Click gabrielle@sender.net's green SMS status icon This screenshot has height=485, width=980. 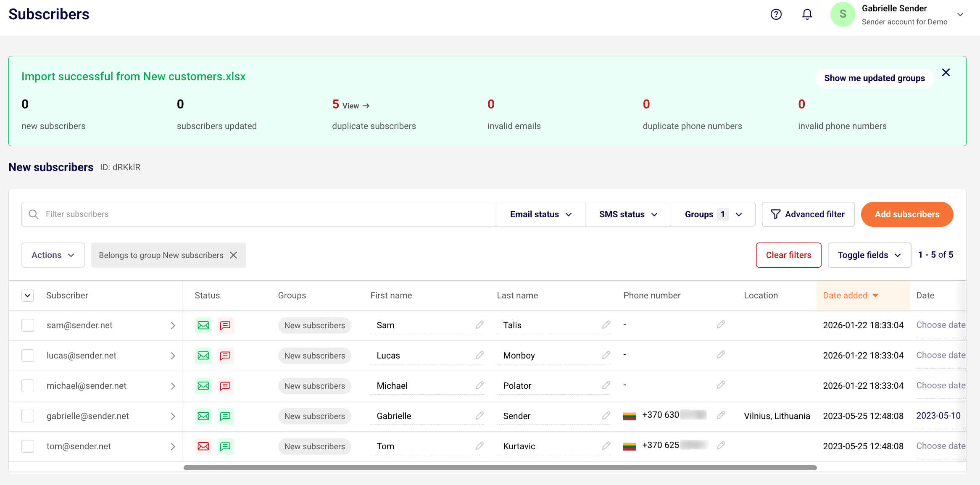point(225,416)
